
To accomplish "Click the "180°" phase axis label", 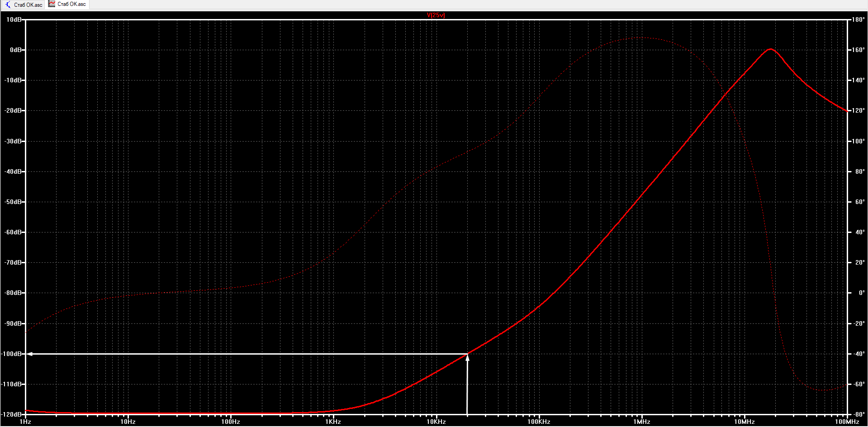I will click(x=858, y=19).
